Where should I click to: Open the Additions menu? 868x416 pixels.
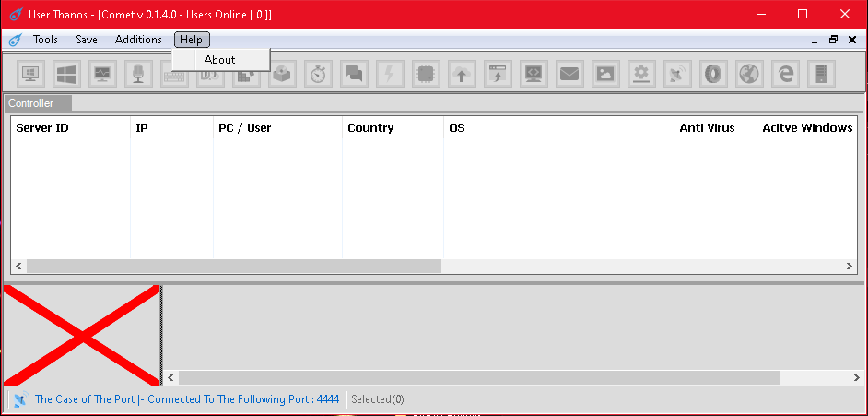tap(138, 40)
